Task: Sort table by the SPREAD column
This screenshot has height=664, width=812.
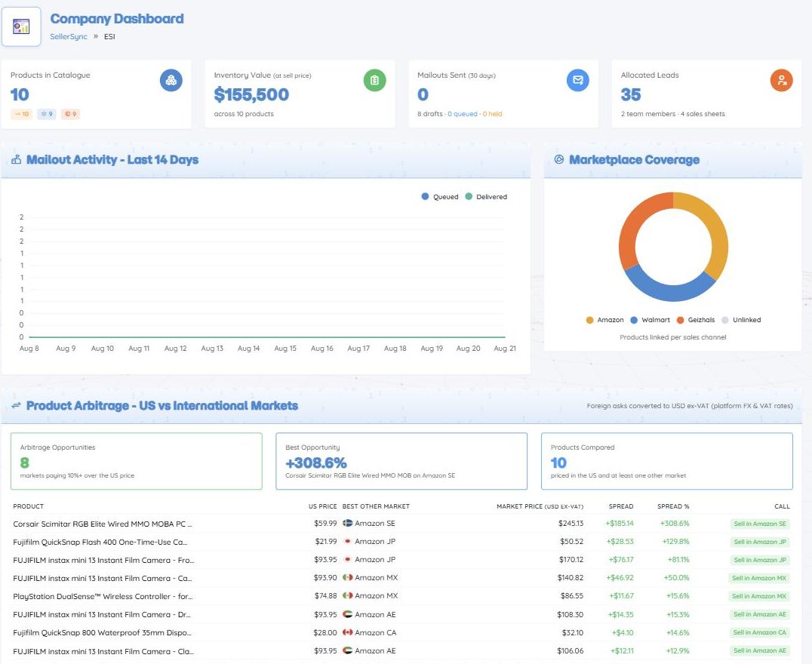Action: 621,506
